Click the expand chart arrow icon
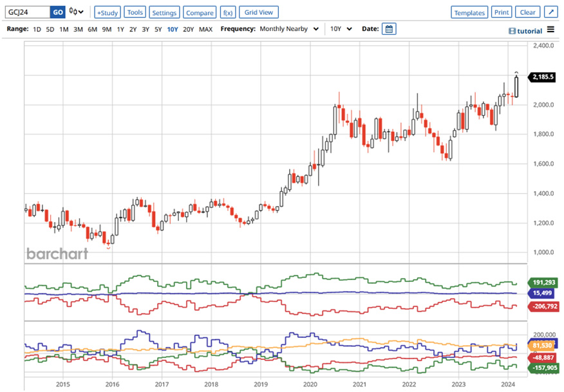 coord(550,12)
